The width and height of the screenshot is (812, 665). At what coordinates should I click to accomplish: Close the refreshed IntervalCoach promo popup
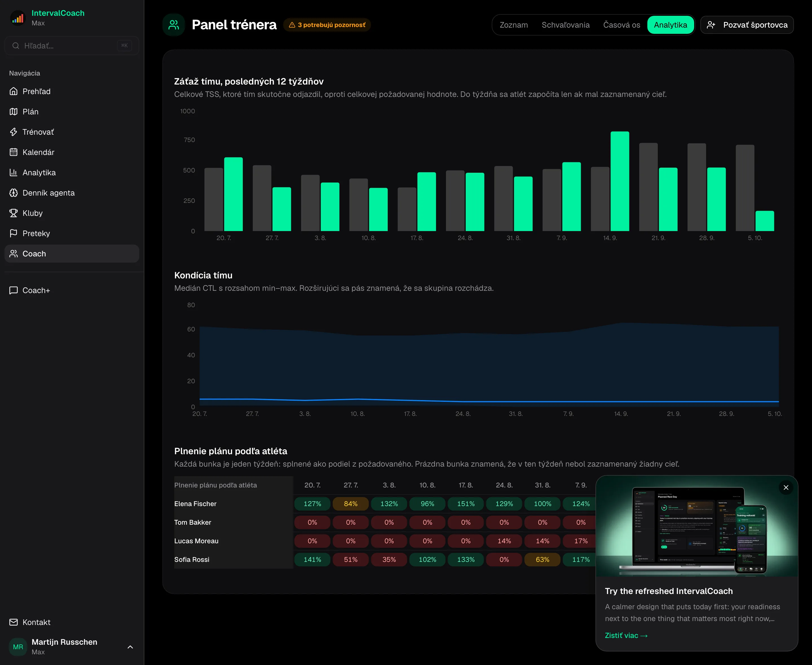point(786,488)
